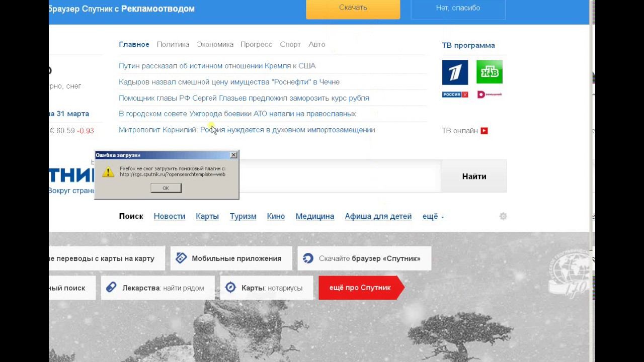
Task: Open the NTV channel logo
Action: (490, 72)
